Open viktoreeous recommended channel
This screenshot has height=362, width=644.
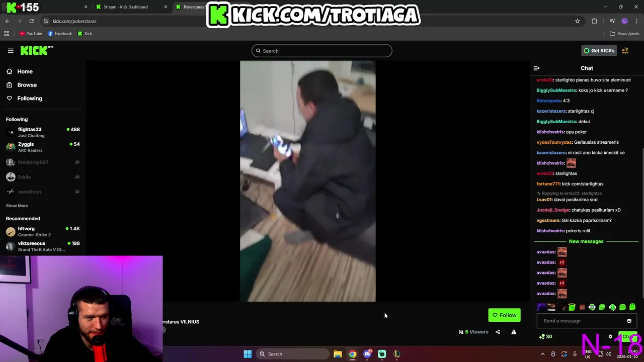tap(43, 246)
